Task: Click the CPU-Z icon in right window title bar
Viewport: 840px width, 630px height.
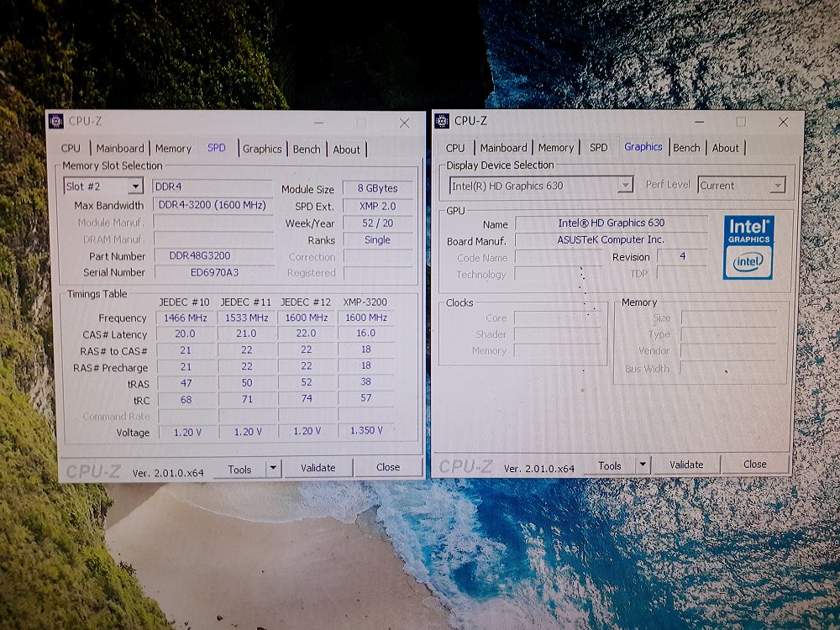Action: point(442,121)
